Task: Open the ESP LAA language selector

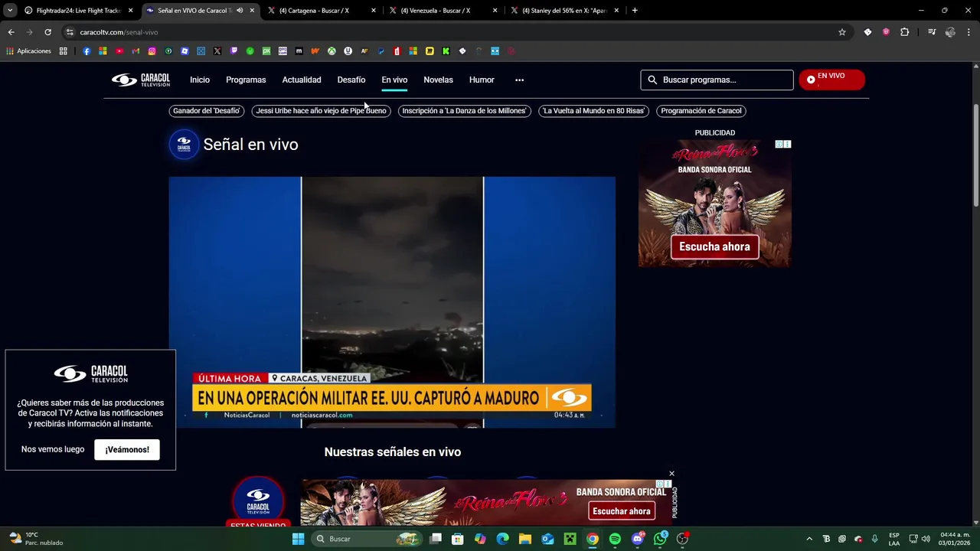Action: (x=894, y=539)
